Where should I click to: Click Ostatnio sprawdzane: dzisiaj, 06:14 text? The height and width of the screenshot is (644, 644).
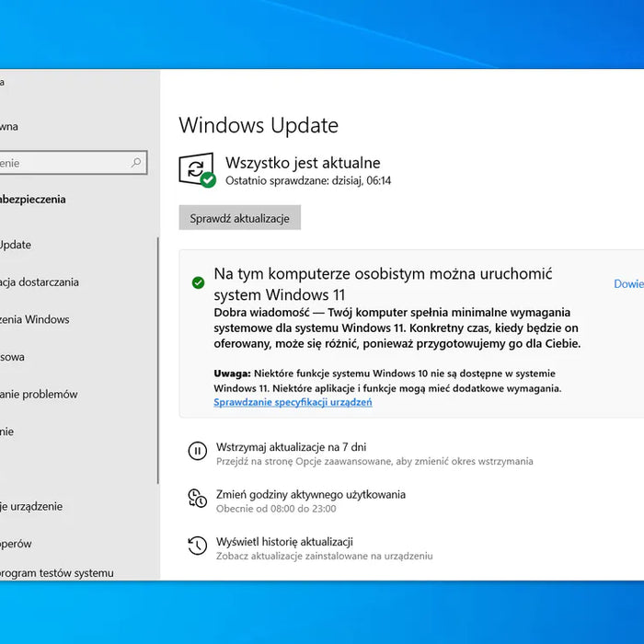point(308,180)
